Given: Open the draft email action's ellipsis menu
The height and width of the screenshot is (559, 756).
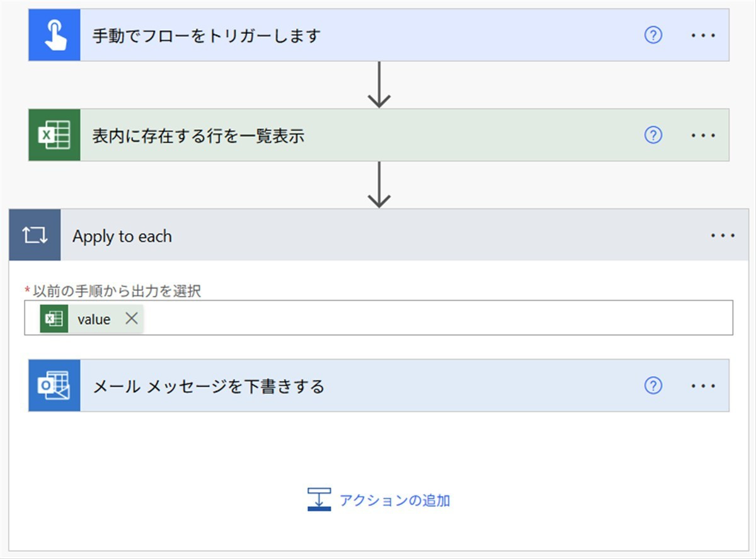Looking at the screenshot, I should (x=703, y=386).
